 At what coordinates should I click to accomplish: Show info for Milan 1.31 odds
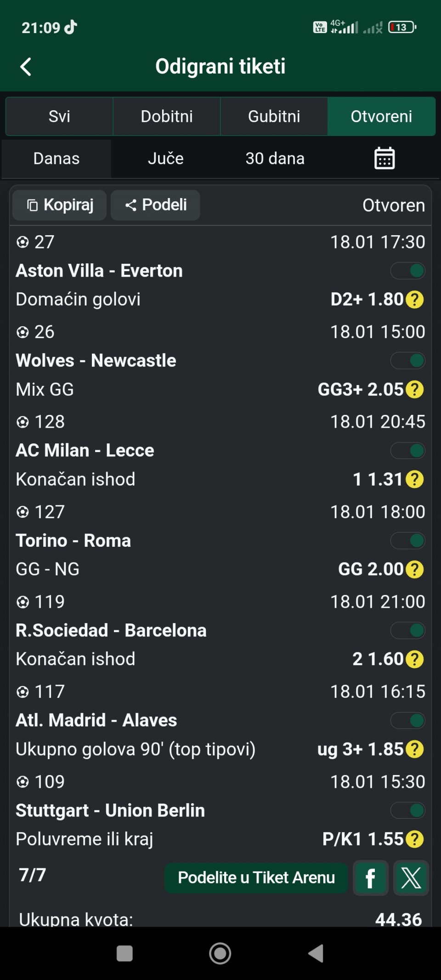[x=415, y=480]
